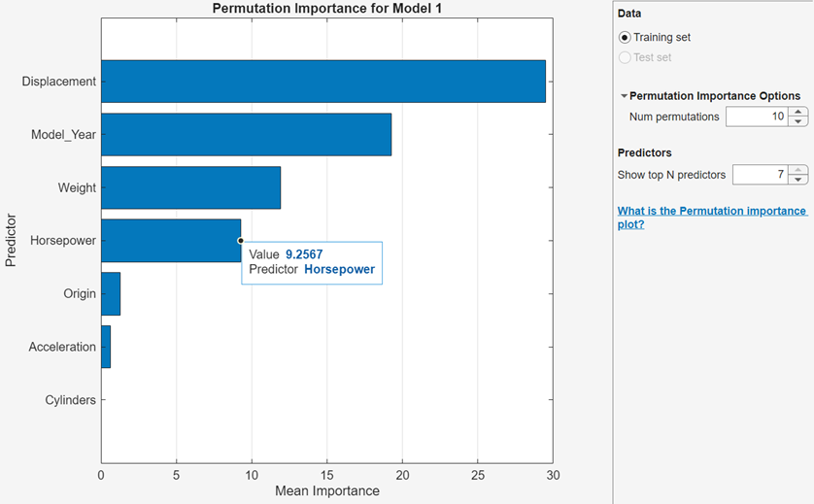814x504 pixels.
Task: Click the Show top N predictors field
Action: tap(760, 175)
